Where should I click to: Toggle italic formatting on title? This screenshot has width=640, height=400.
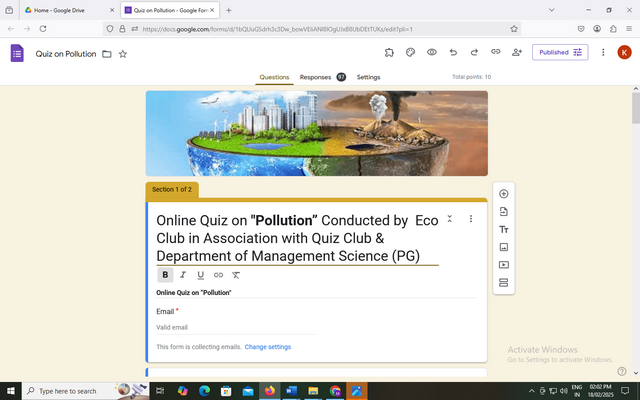tap(183, 275)
